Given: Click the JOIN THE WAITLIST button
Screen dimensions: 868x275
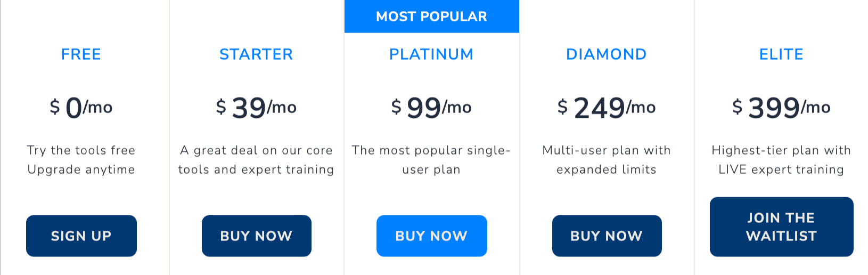Looking at the screenshot, I should point(782,227).
